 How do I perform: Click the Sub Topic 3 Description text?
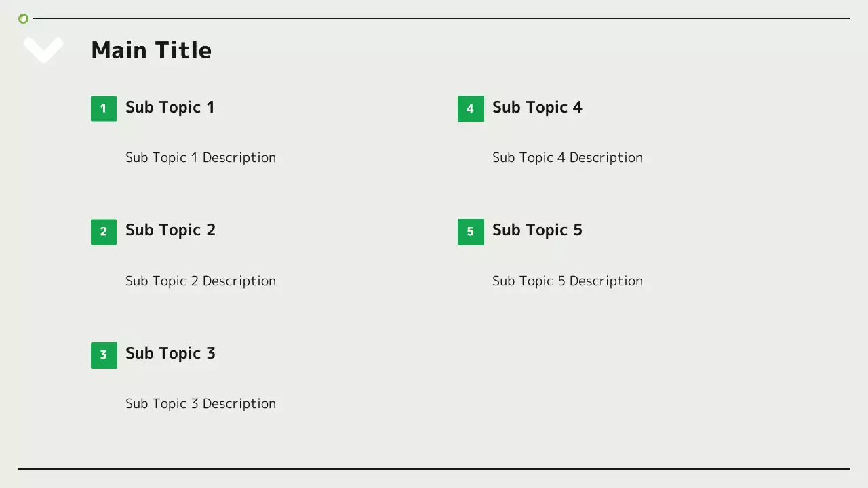201,404
